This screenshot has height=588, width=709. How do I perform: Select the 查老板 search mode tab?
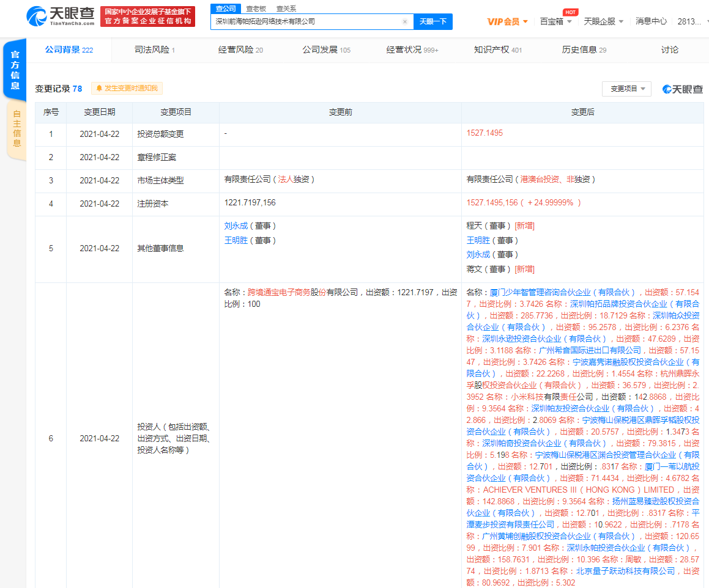256,9
